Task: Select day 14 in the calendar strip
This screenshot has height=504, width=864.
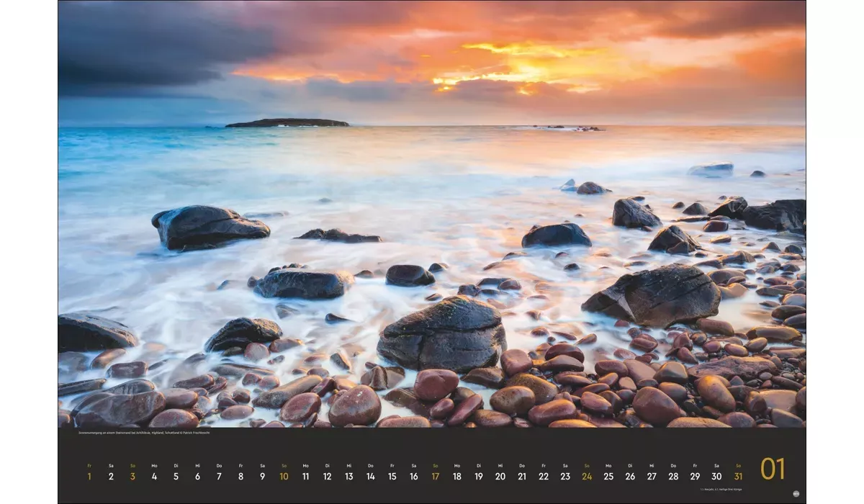Action: 370,472
